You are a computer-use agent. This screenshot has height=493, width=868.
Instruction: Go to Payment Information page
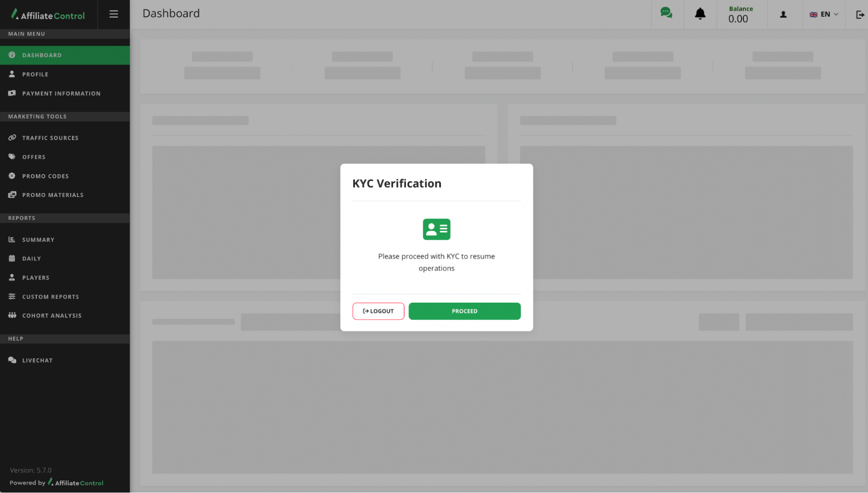point(61,93)
